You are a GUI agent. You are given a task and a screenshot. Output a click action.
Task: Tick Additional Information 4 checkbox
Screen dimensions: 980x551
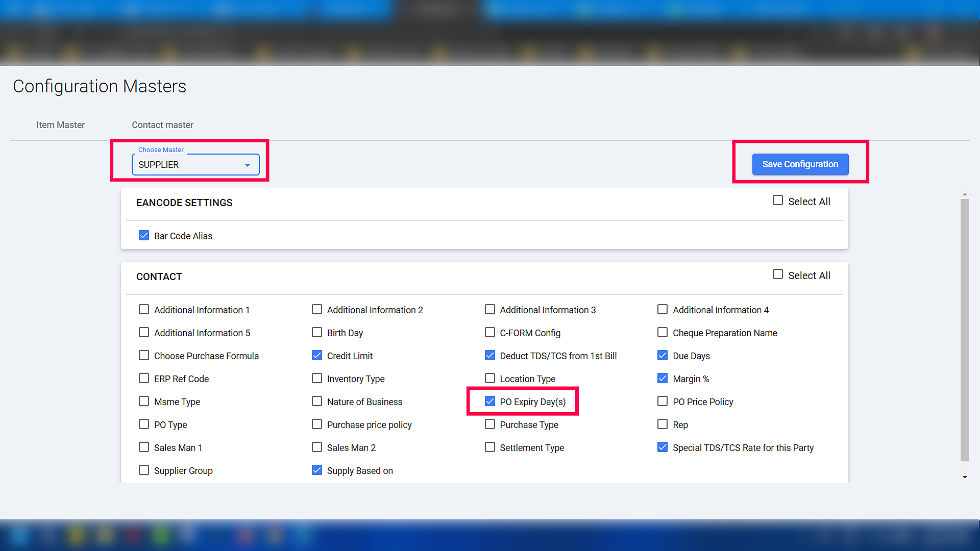[663, 310]
